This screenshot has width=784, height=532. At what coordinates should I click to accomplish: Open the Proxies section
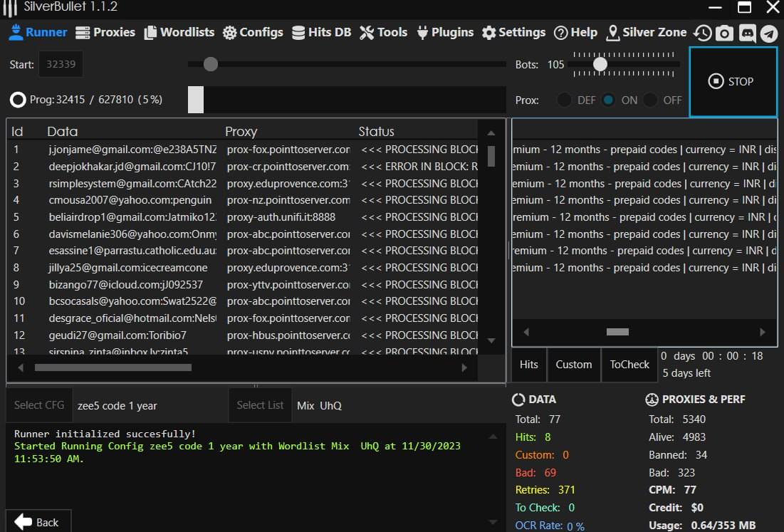[x=105, y=32]
